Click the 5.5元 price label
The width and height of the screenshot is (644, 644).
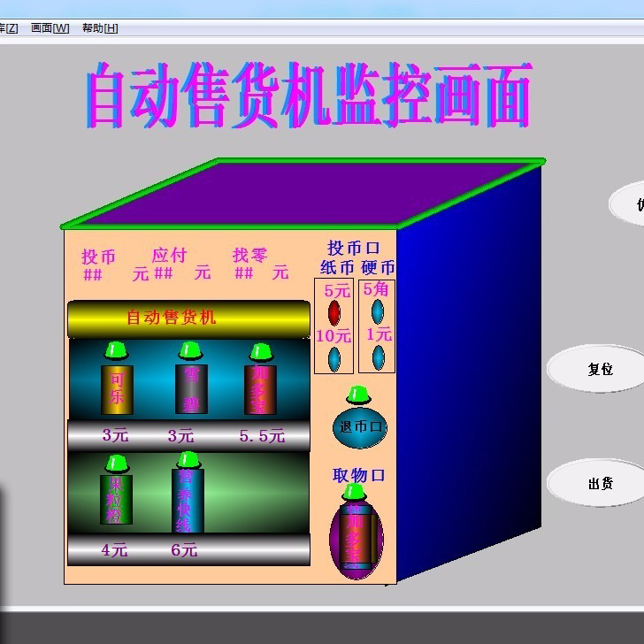tap(262, 436)
